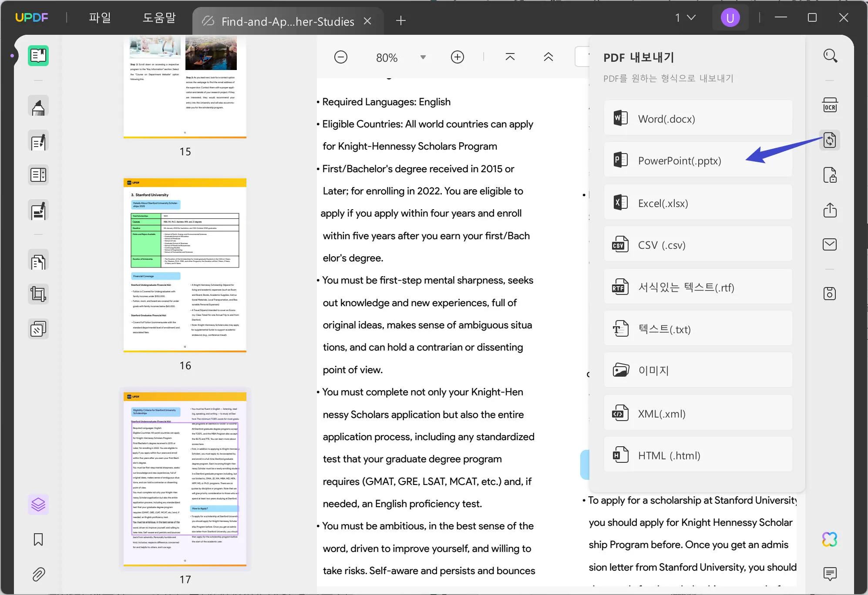
Task: Open the 파일 menu
Action: click(100, 18)
